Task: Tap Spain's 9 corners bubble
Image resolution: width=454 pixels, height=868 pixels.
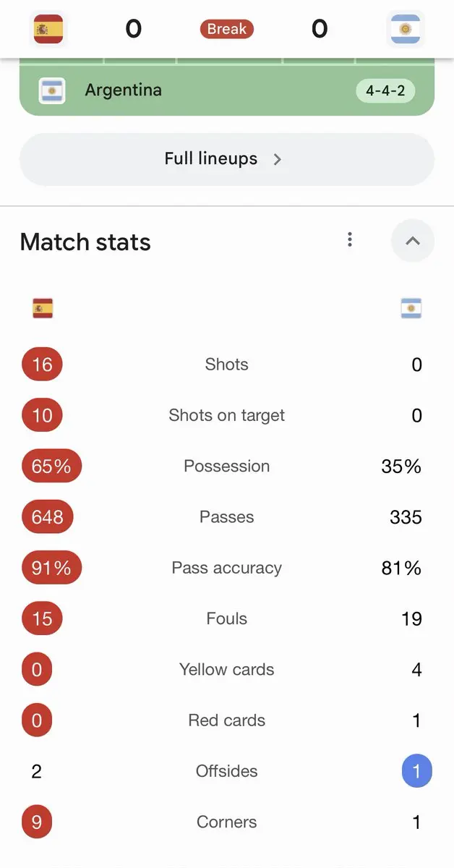Action: coord(37,822)
